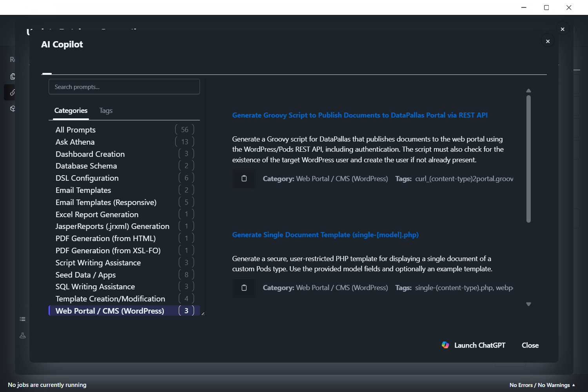Click the Seed Data / Apps count 8
The width and height of the screenshot is (588, 392).
point(187,275)
